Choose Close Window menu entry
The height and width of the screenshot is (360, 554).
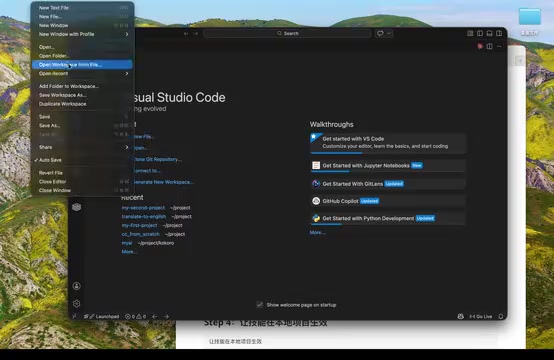point(82,190)
